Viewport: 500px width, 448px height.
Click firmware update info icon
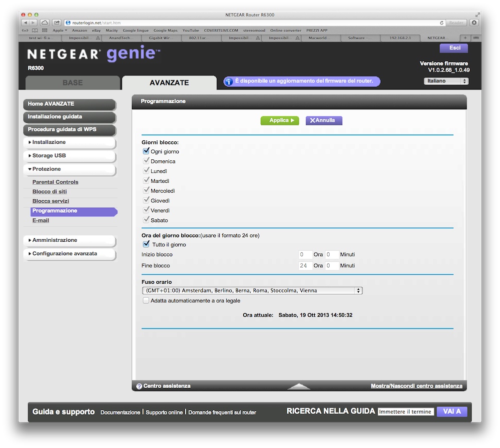coord(229,81)
